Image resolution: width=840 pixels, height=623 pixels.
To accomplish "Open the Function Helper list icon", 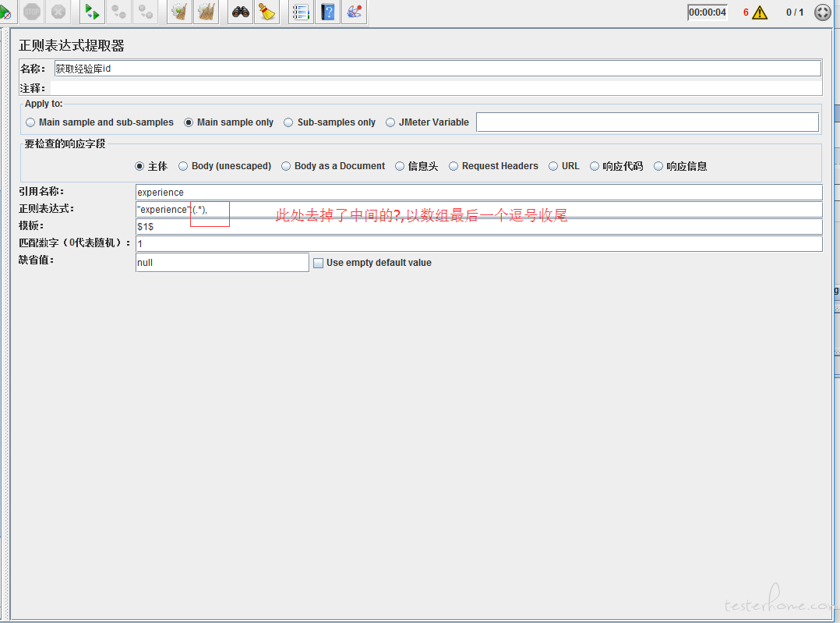I will [301, 12].
